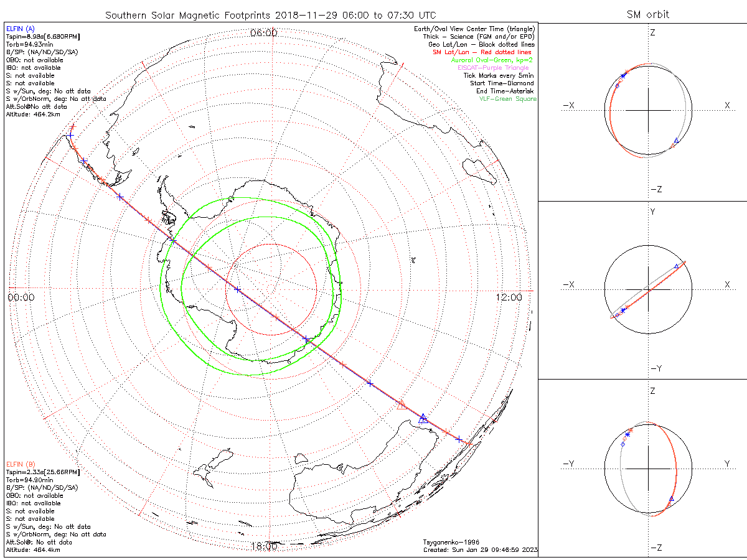Click the blue asterisk in the middle orbit panel
747x560 pixels.
coord(623,310)
